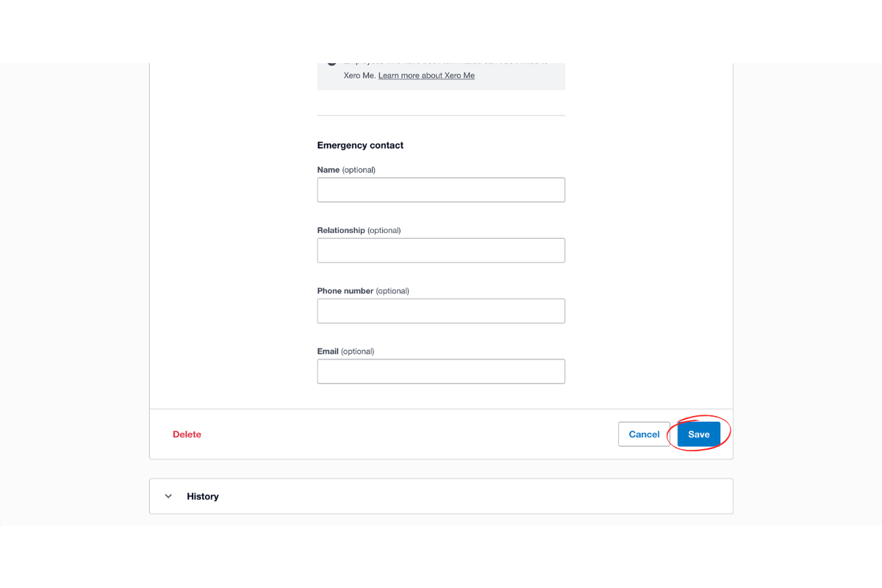Click the Name optional label
The width and height of the screenshot is (882, 588).
[x=346, y=169]
